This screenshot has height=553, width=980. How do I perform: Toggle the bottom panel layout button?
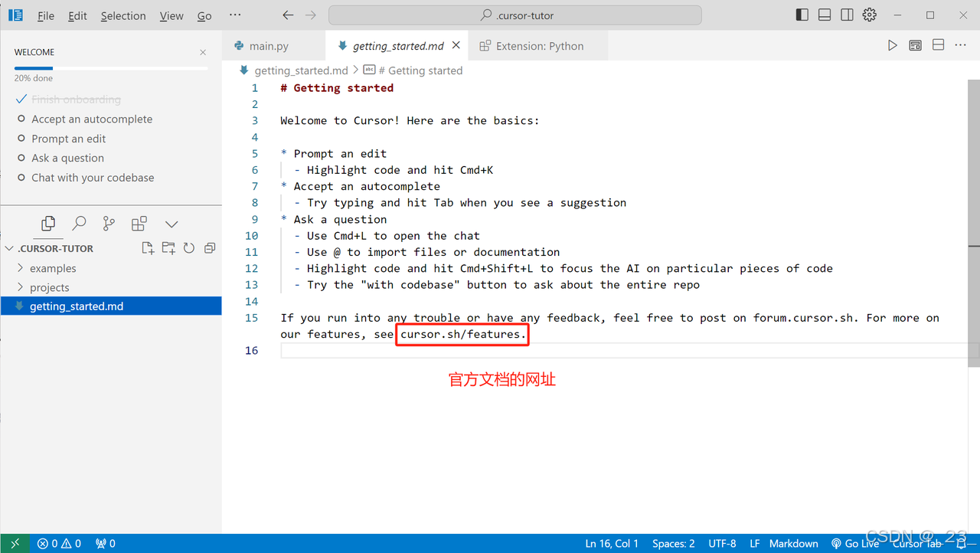(825, 15)
